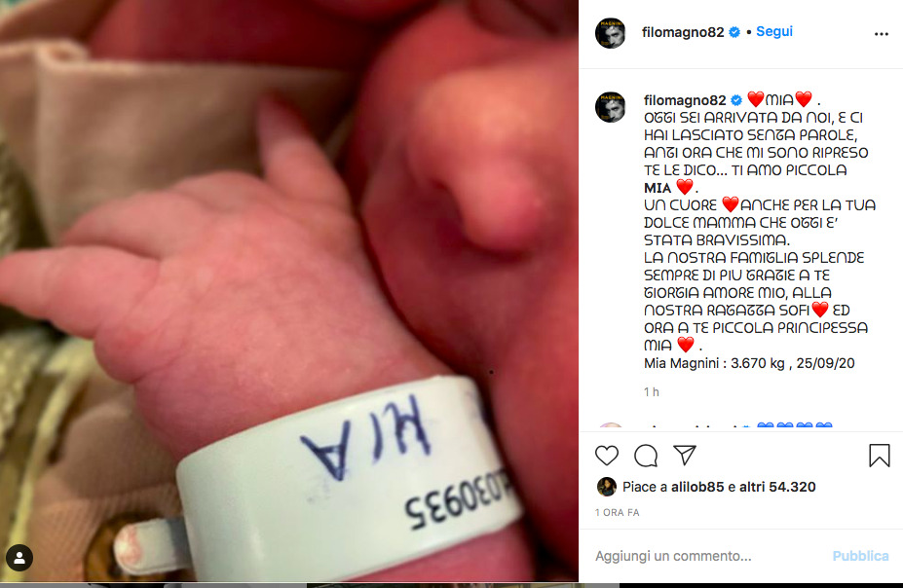Focus the Aggiungi un commento field

click(x=708, y=556)
